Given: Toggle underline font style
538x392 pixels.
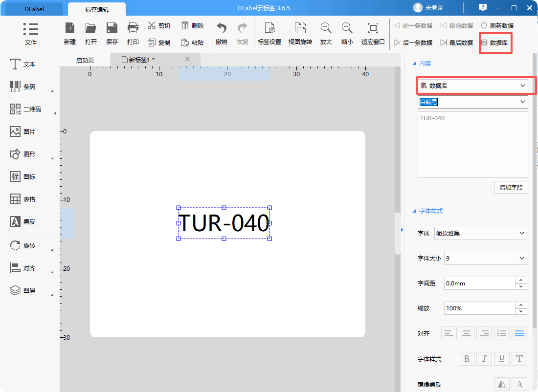Looking at the screenshot, I should [x=502, y=359].
